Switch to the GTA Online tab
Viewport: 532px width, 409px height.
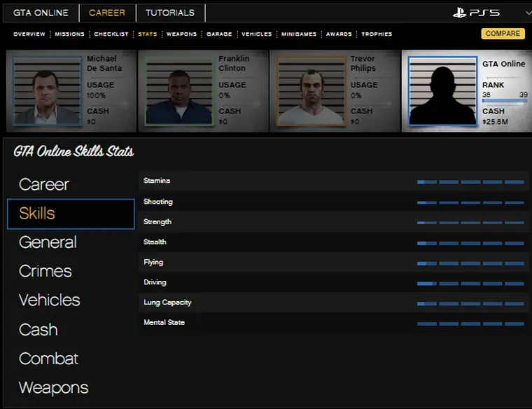41,13
